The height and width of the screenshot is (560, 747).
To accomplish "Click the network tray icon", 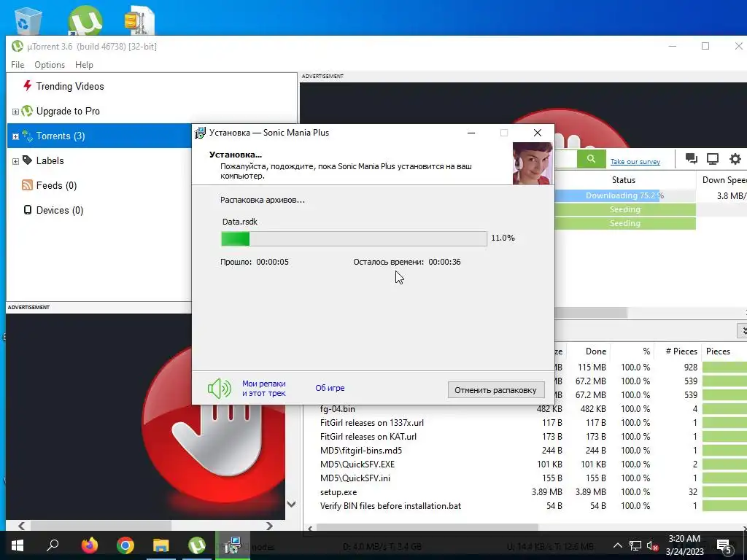I will tap(635, 545).
